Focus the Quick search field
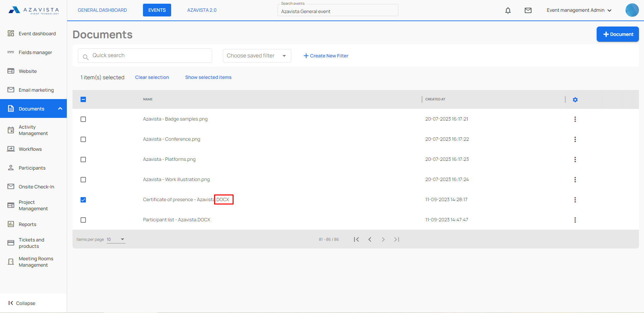This screenshot has height=313, width=644. tap(145, 55)
